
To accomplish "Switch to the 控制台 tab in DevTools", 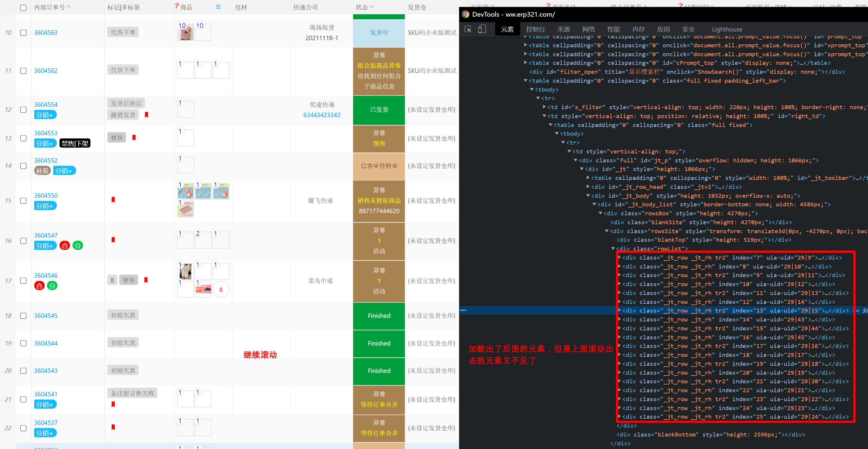I will tap(535, 29).
